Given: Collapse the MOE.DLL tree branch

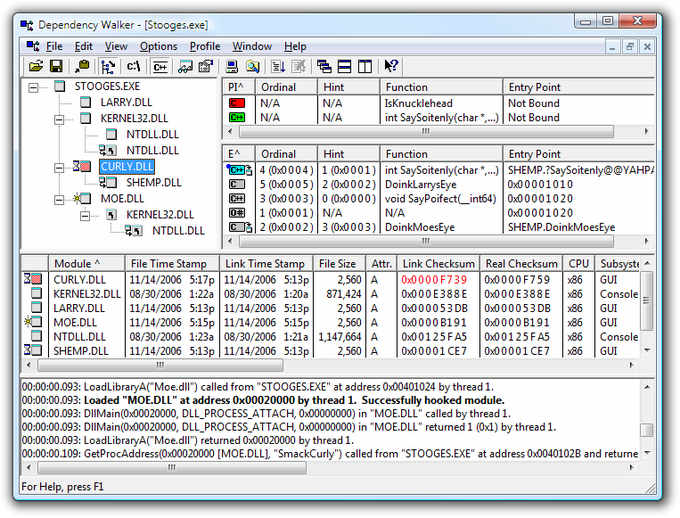Looking at the screenshot, I should pyautogui.click(x=59, y=198).
